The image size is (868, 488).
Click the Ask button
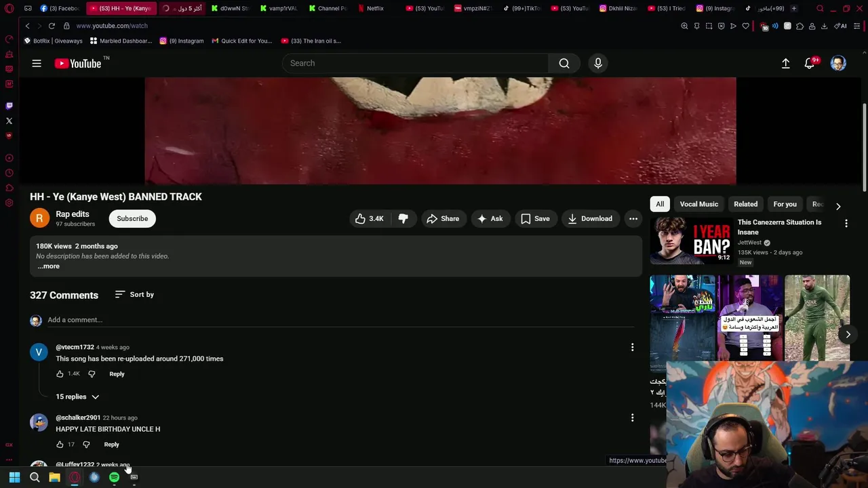(490, 218)
